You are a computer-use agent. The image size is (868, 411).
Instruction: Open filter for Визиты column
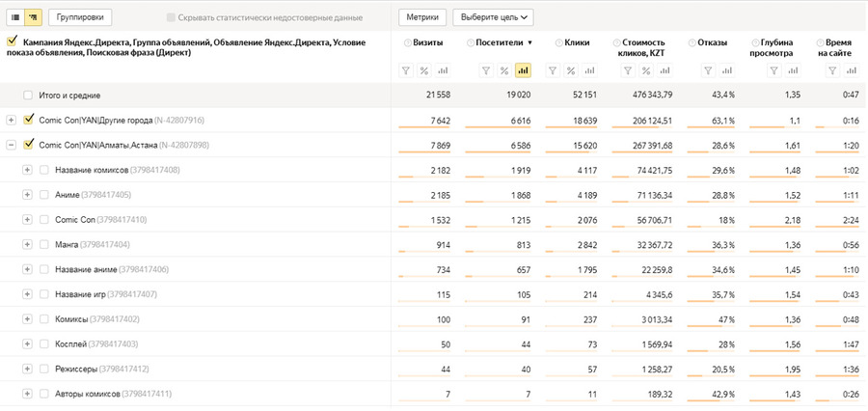click(406, 70)
